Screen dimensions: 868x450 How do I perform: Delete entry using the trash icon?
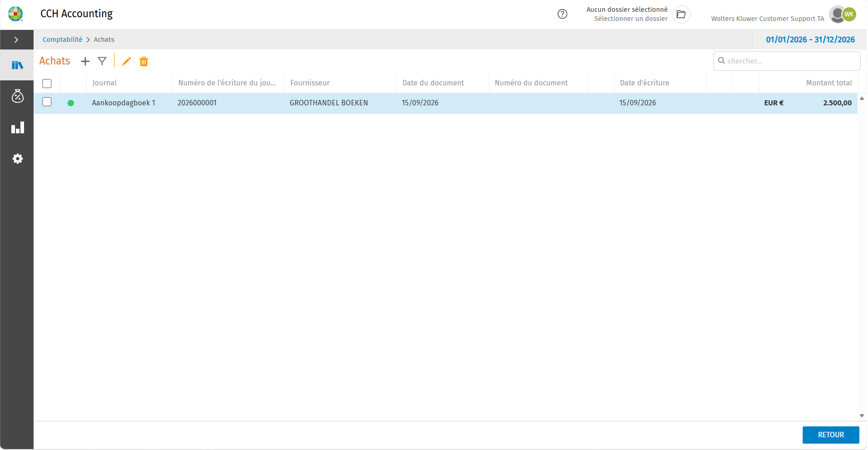click(x=144, y=61)
